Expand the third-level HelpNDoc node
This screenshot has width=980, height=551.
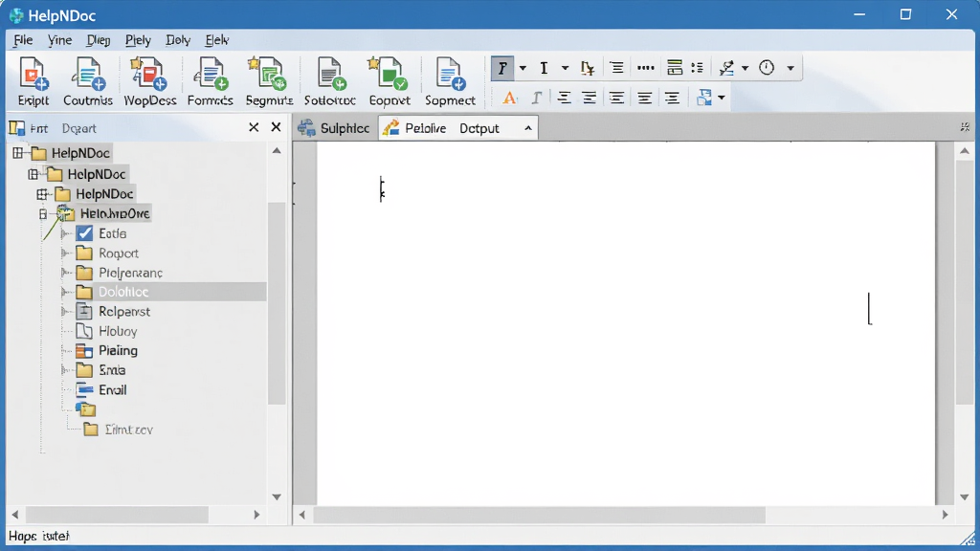click(42, 194)
